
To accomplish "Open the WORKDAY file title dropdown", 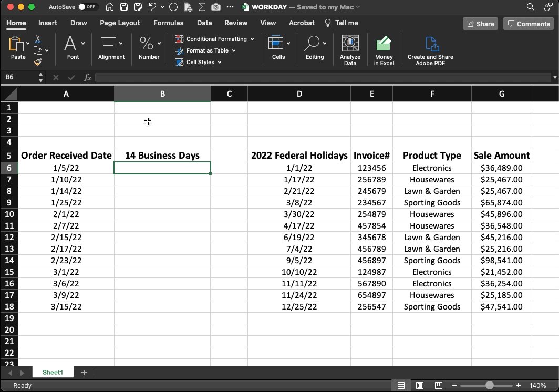I will point(358,7).
